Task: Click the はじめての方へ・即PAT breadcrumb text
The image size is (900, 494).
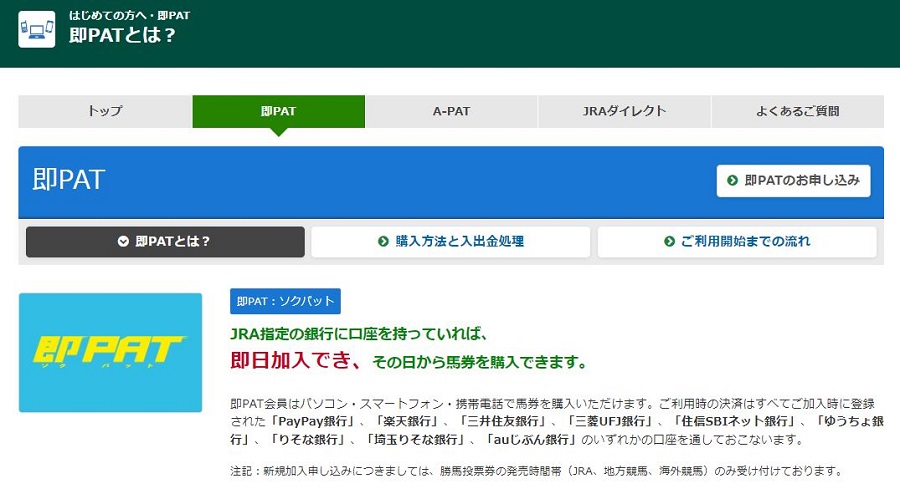Action: (x=129, y=15)
